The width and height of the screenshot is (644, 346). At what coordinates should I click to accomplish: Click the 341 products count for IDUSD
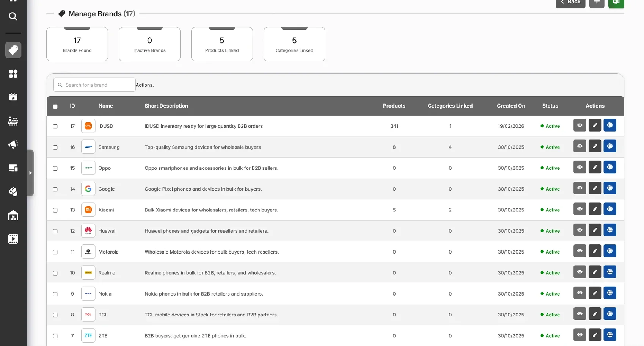point(394,126)
